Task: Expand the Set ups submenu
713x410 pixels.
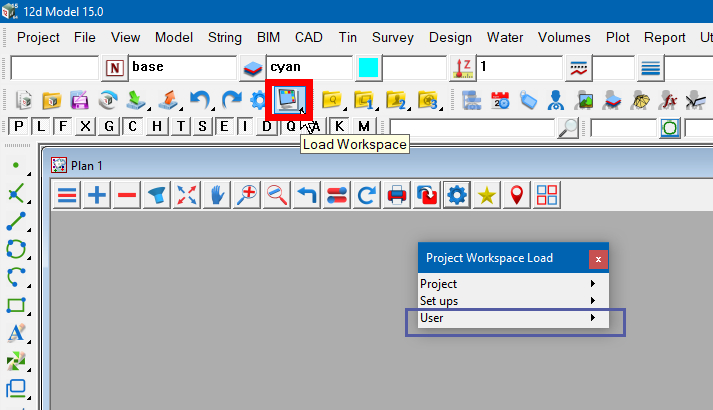Action: 513,300
